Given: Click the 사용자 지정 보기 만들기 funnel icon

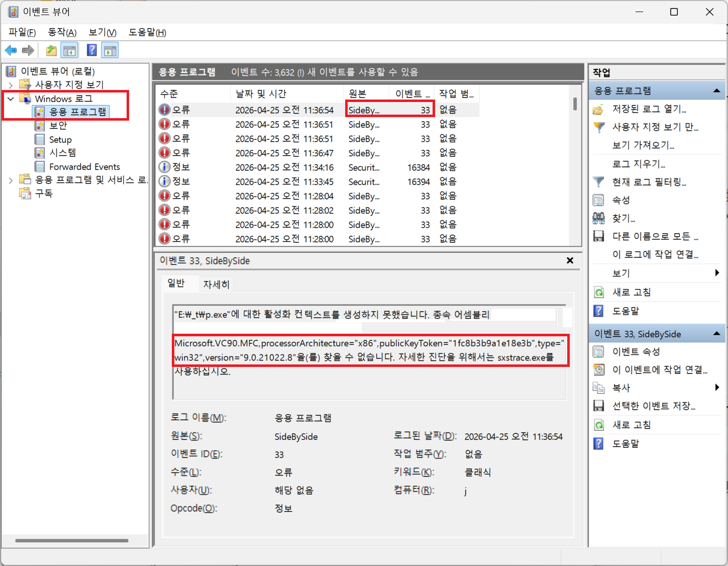Looking at the screenshot, I should pyautogui.click(x=598, y=127).
